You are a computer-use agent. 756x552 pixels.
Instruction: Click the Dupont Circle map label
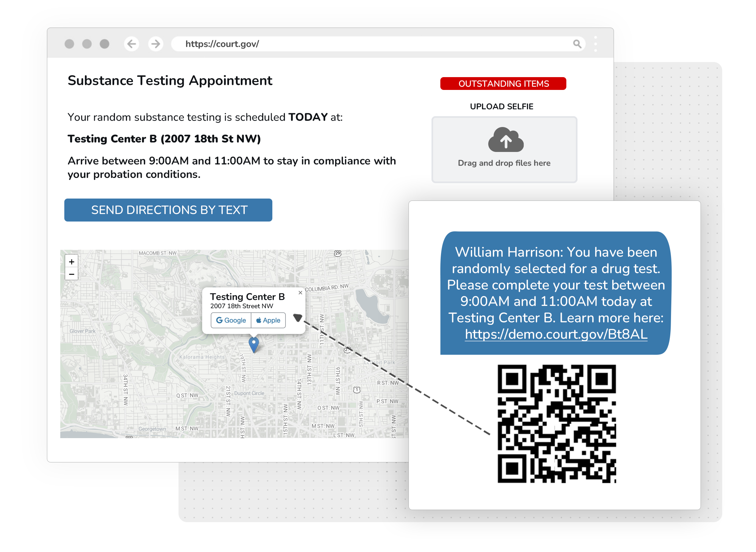(x=249, y=393)
